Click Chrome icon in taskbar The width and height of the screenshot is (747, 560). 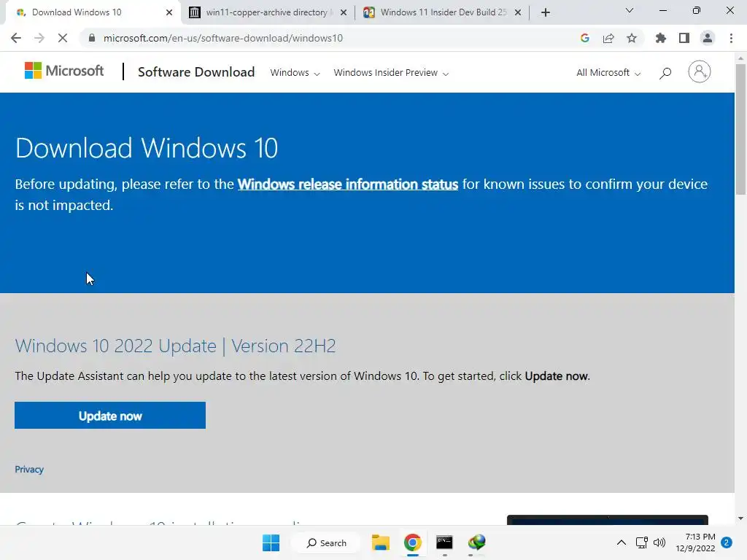413,542
